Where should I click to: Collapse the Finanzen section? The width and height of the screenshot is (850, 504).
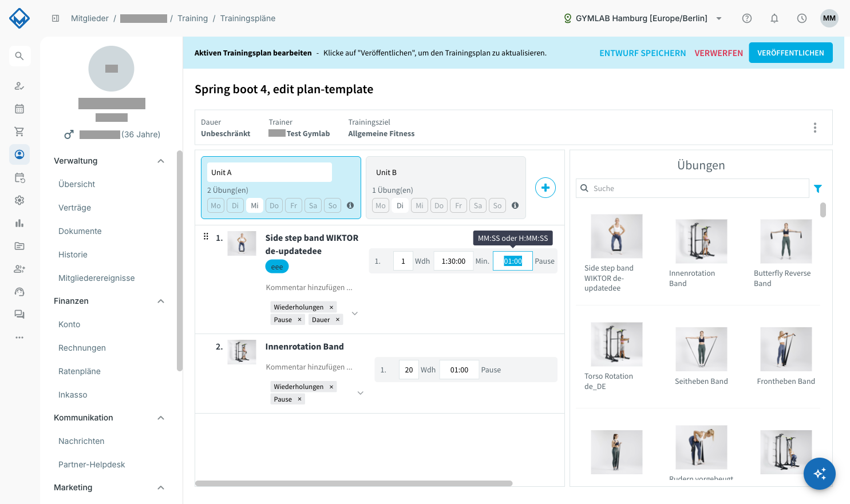161,301
